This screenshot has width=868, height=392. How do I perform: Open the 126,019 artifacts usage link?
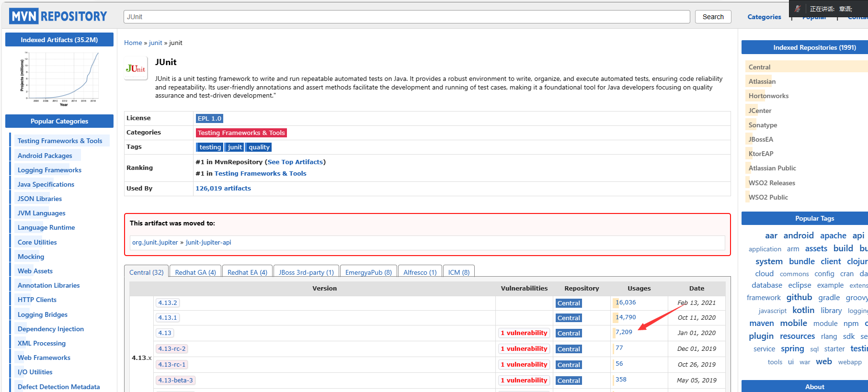(223, 188)
